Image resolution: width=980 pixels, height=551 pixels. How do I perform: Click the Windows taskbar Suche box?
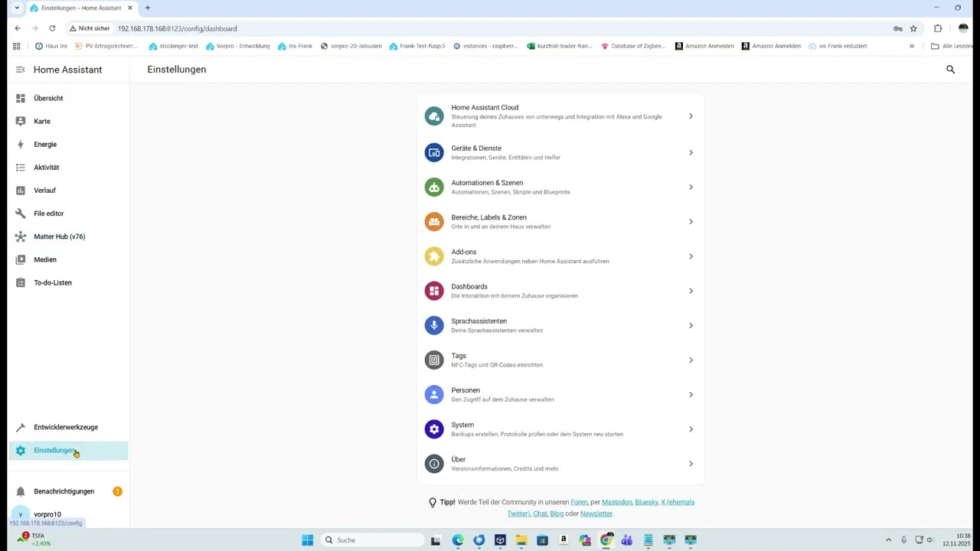click(372, 540)
